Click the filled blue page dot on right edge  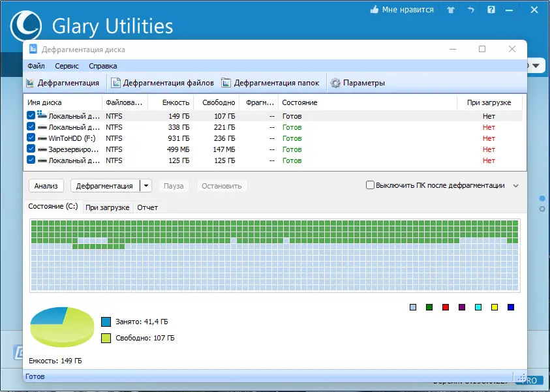pos(542,199)
